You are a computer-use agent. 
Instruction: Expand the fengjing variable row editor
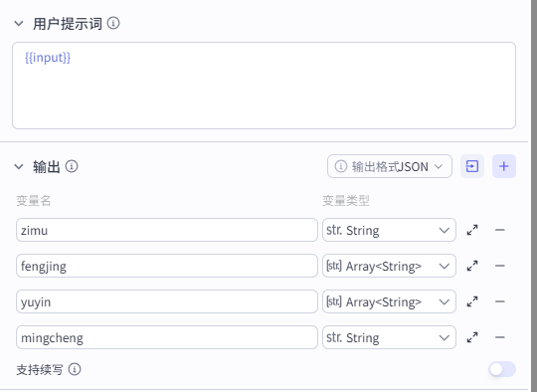(x=472, y=266)
